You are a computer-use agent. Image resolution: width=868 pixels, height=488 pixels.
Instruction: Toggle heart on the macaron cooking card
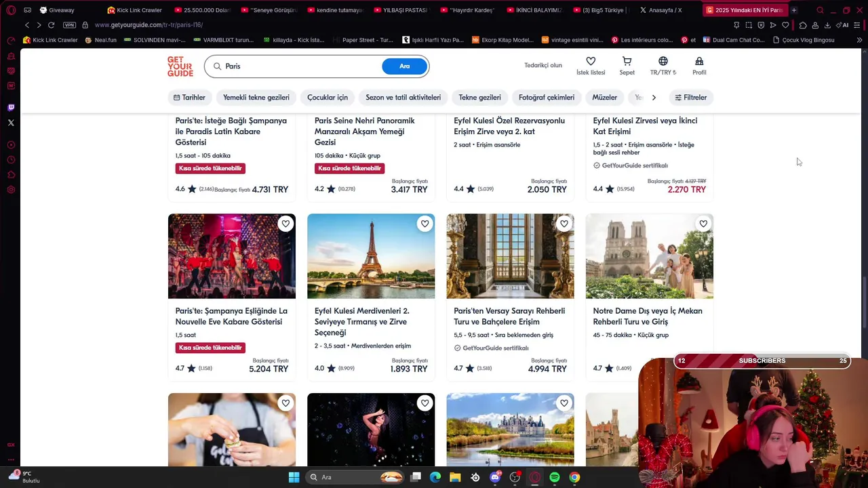[x=285, y=403]
